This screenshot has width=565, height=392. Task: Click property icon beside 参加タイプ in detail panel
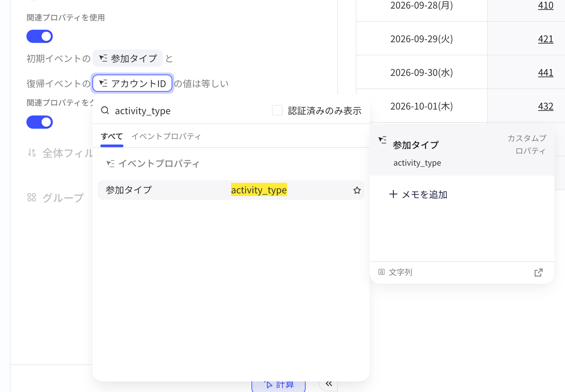pyautogui.click(x=382, y=140)
